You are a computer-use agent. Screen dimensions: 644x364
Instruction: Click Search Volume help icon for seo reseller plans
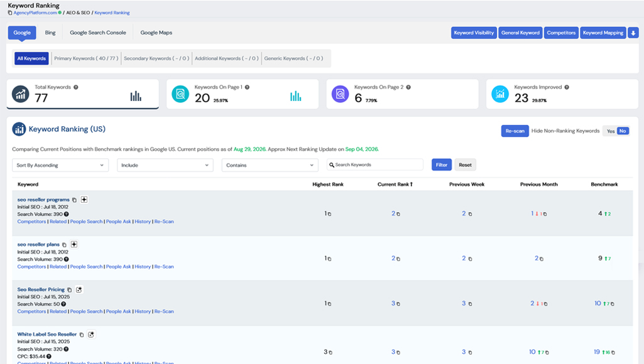pyautogui.click(x=67, y=259)
